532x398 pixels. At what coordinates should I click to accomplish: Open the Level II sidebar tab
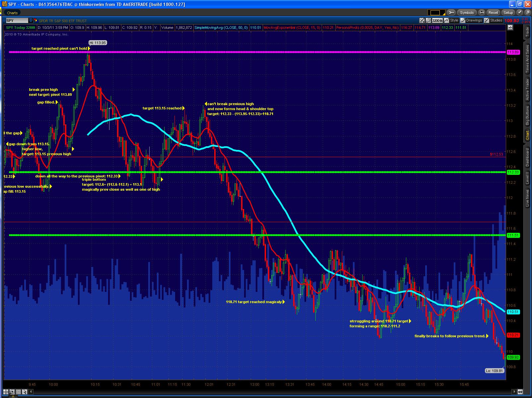(x=527, y=178)
